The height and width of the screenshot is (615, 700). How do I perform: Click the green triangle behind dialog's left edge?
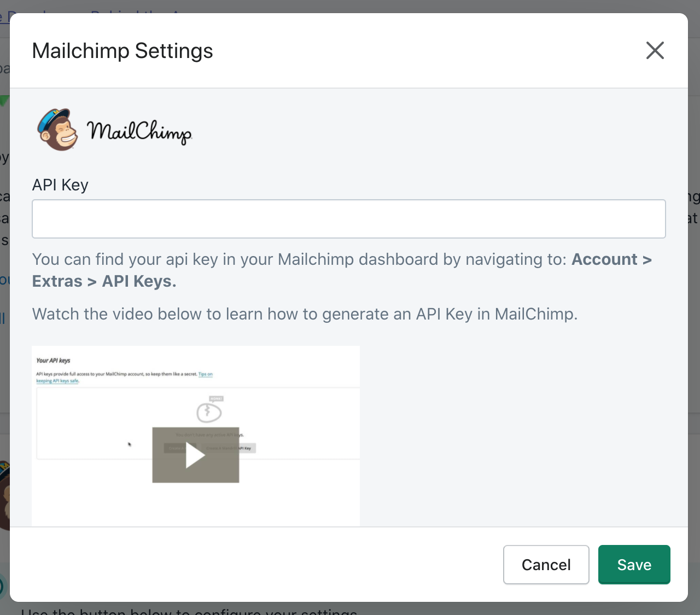coord(4,100)
